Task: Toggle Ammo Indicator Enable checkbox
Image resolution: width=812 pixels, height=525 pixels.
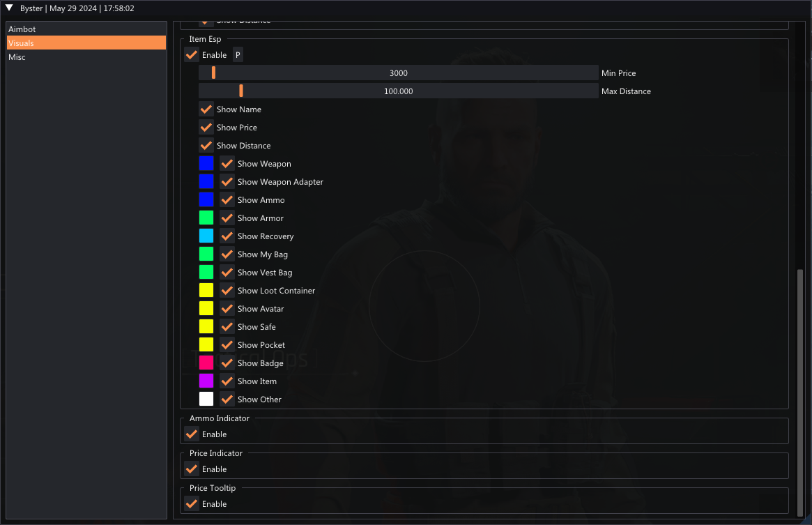Action: tap(192, 434)
